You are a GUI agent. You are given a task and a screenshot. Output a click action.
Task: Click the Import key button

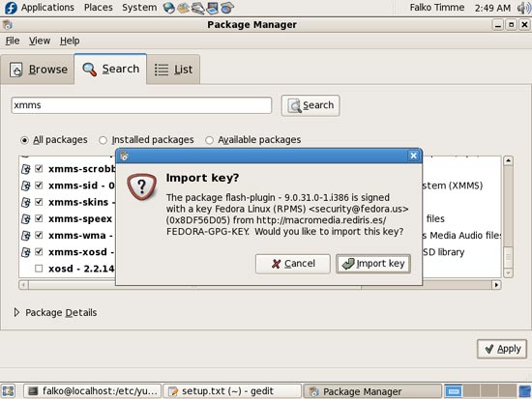coord(373,264)
